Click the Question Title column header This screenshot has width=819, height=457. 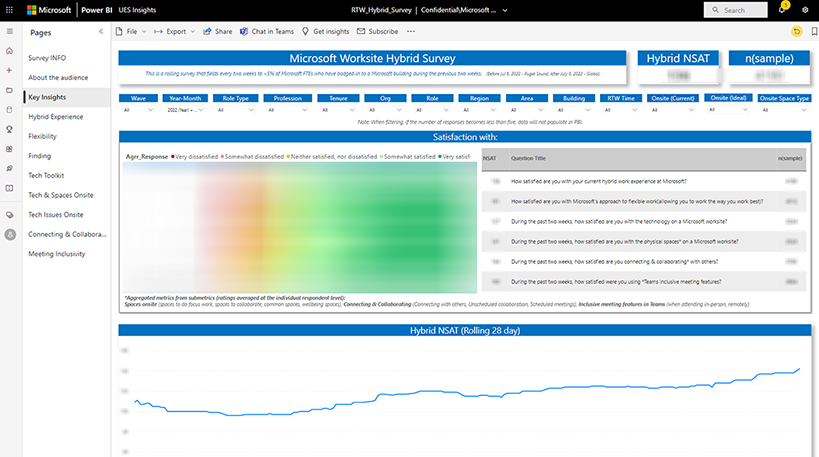(528, 158)
